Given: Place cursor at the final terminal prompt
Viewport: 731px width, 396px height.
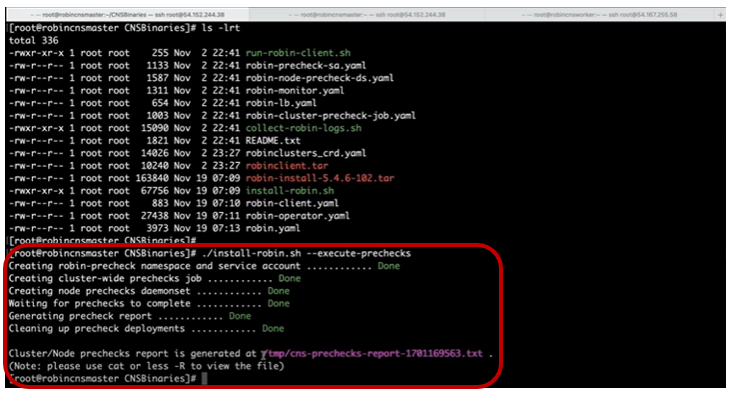Looking at the screenshot, I should pos(204,379).
